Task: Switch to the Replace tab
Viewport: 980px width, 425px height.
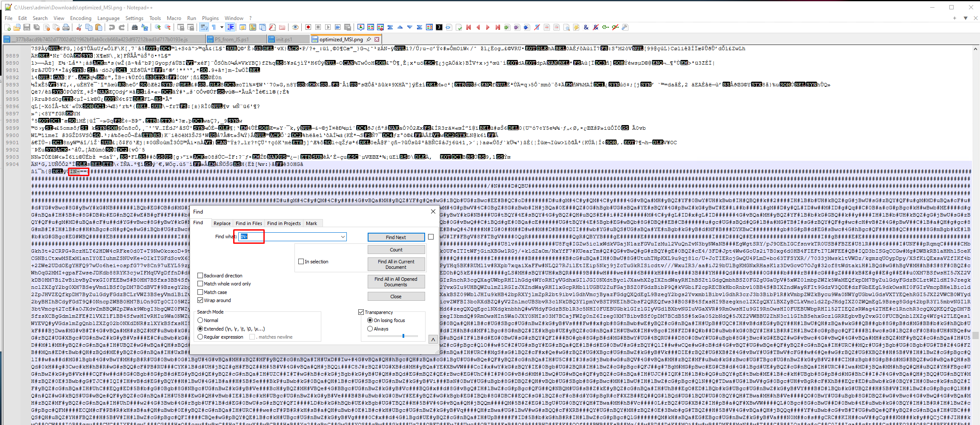Action: point(222,223)
